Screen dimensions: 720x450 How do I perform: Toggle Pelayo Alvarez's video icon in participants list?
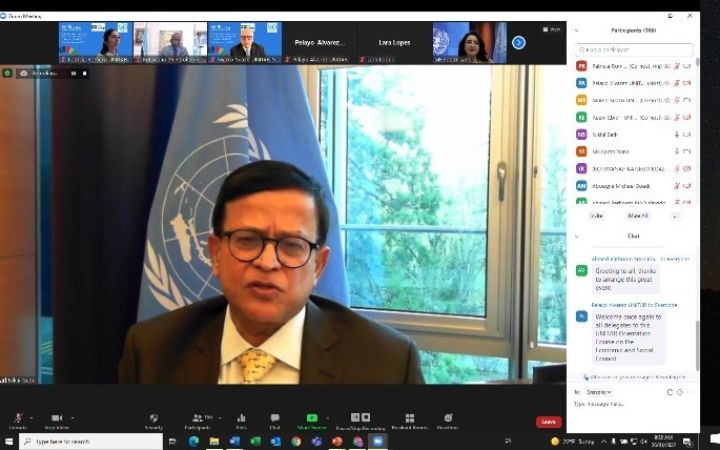687,83
